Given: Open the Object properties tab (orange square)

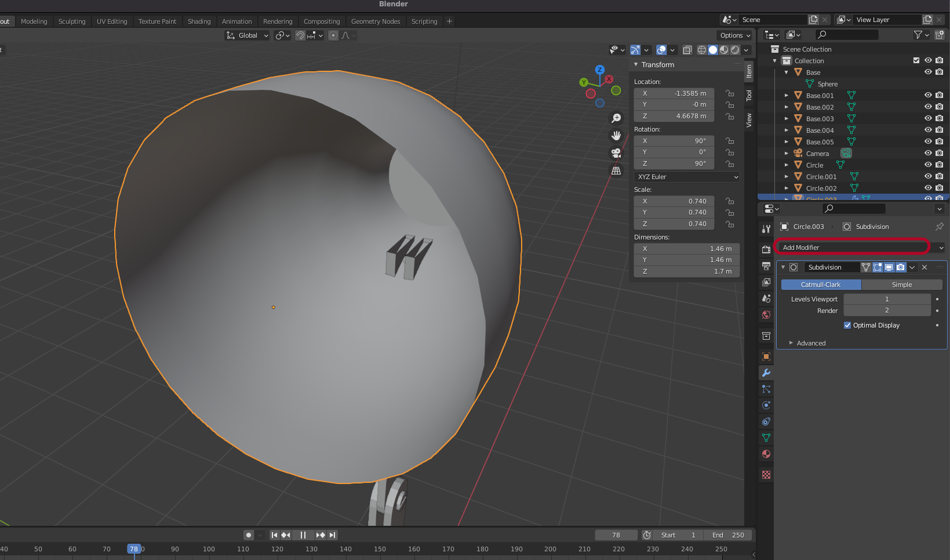Looking at the screenshot, I should 766,357.
